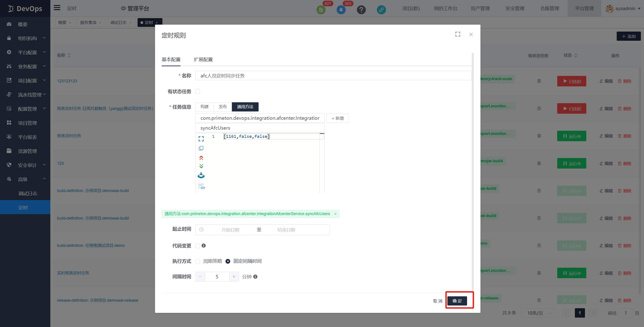644x327 pixels.
Task: Click the format code icon
Action: [202, 187]
